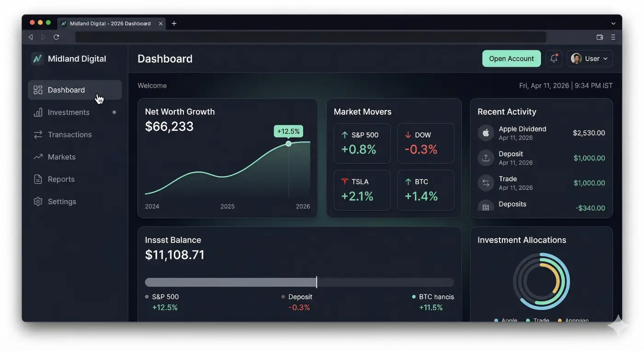
Task: Open the User account dropdown
Action: (x=589, y=58)
